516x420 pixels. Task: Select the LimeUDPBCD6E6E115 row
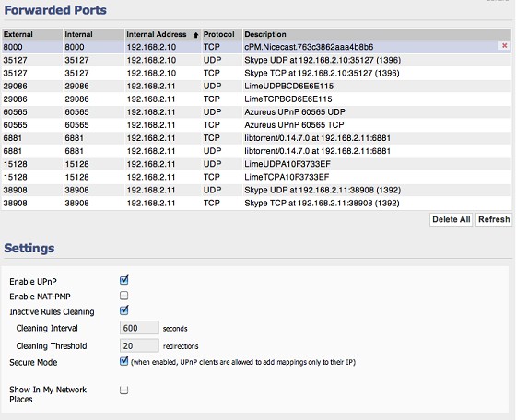257,87
